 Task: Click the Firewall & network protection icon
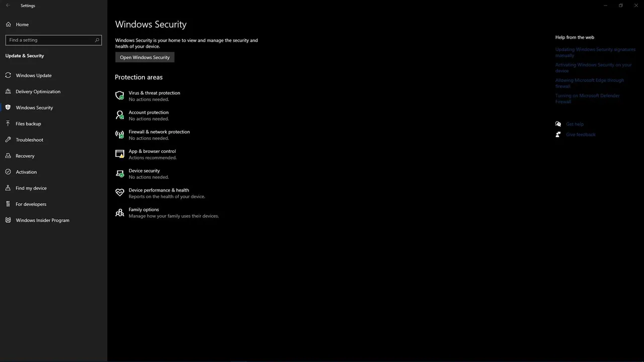point(120,135)
